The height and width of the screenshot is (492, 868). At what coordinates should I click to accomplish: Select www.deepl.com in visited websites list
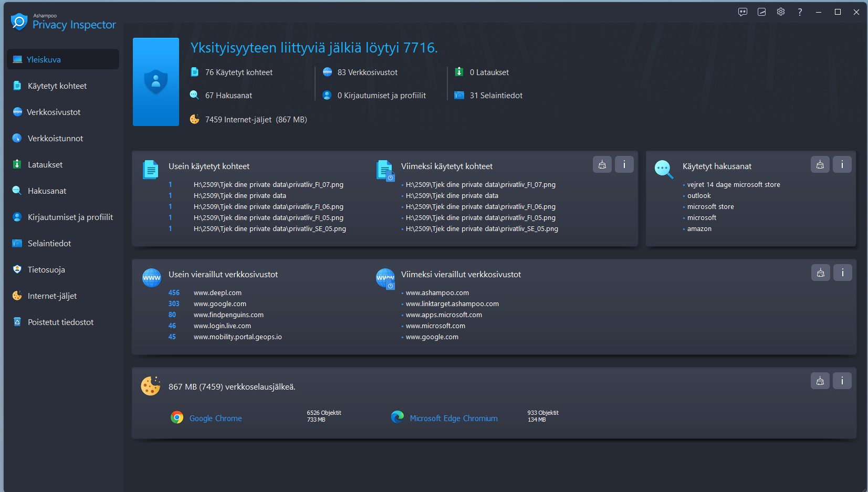(217, 293)
